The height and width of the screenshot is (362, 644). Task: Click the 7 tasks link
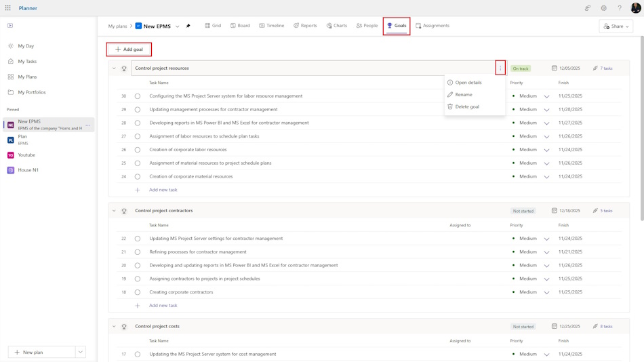[606, 68]
